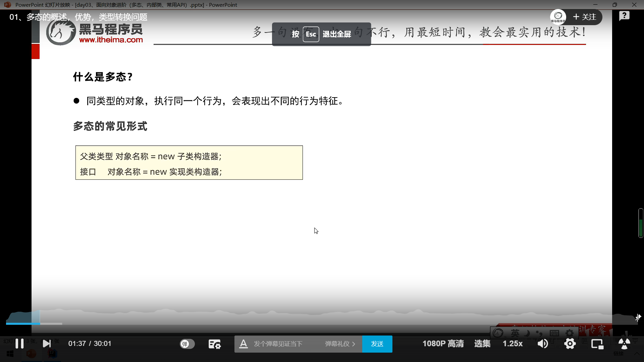Pause the video playback
644x362 pixels.
click(19, 344)
